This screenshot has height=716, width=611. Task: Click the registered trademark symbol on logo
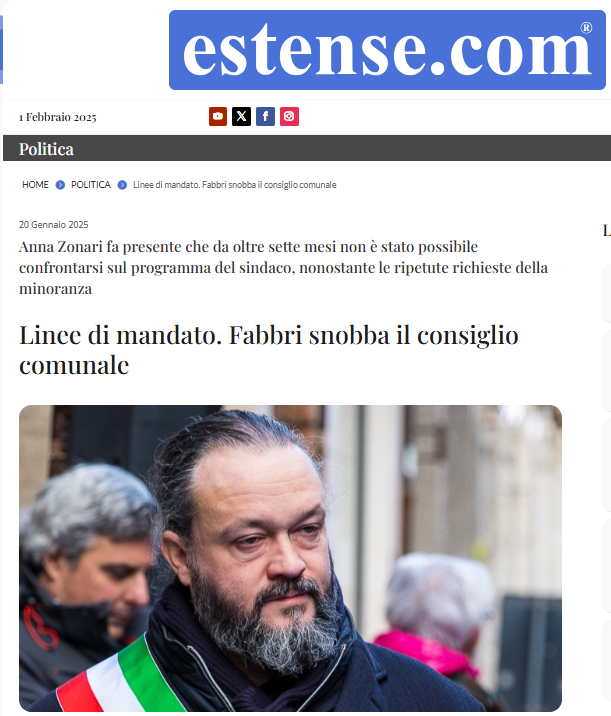tap(586, 28)
